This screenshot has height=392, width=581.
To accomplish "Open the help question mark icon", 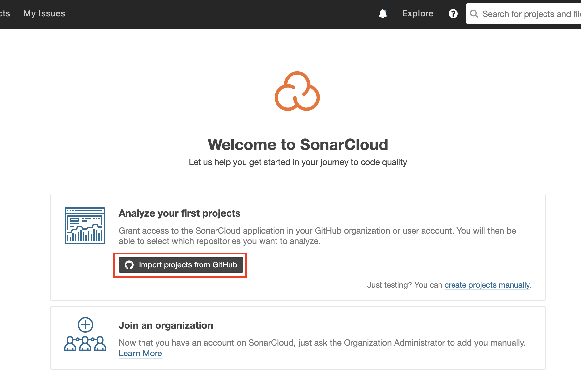I will pyautogui.click(x=453, y=14).
